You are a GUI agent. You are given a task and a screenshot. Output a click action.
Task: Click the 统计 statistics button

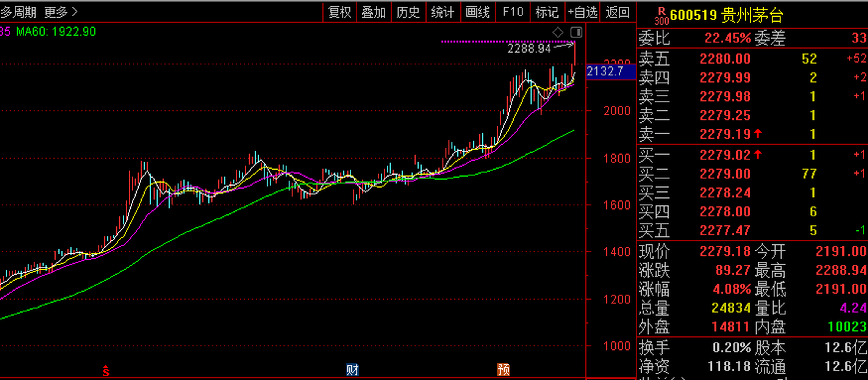(x=443, y=12)
